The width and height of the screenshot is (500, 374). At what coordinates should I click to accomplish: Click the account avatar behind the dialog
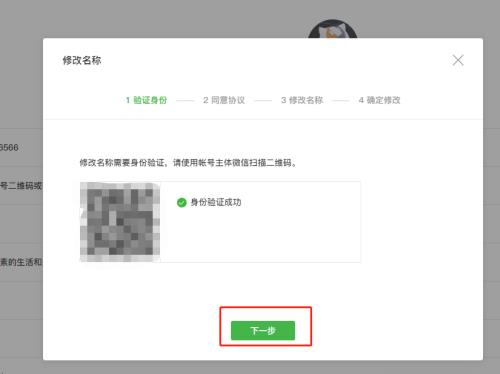coord(333,29)
